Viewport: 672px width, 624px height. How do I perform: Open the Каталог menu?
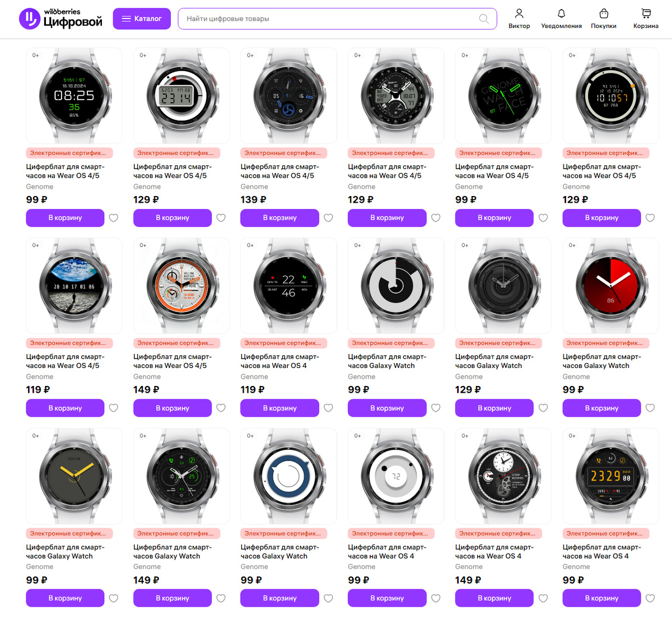(x=142, y=18)
